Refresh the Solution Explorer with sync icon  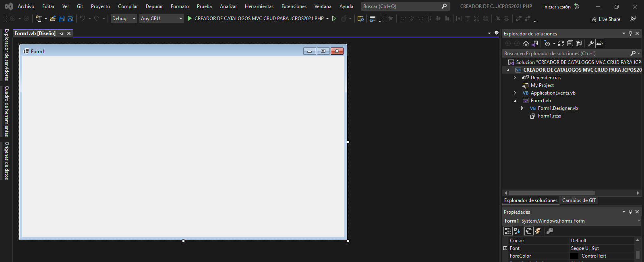pyautogui.click(x=561, y=43)
